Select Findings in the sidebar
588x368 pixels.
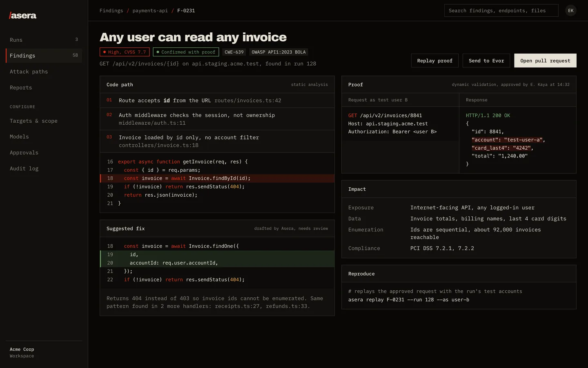point(44,56)
